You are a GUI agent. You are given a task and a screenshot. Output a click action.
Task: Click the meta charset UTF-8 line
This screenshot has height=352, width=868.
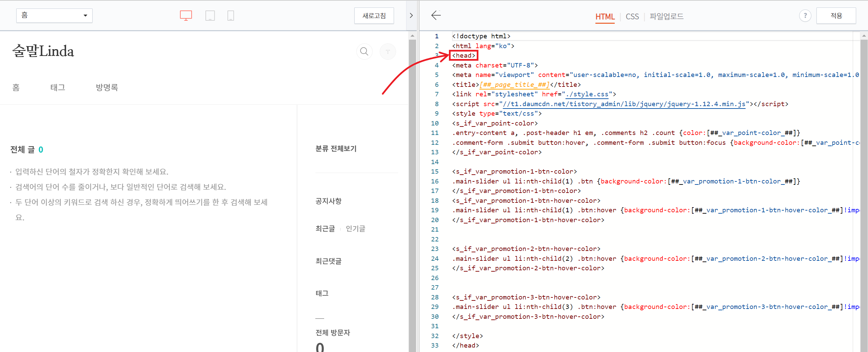(x=495, y=65)
